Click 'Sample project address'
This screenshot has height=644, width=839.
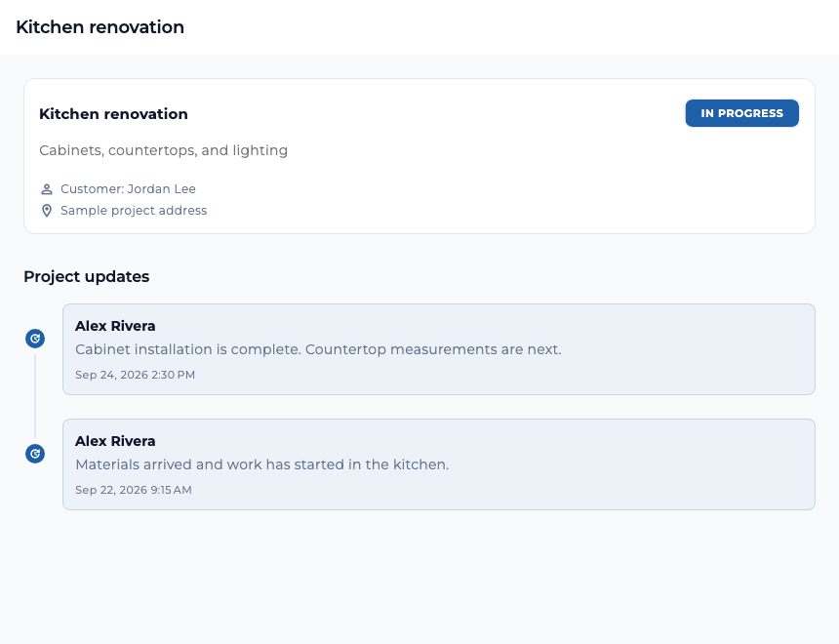(134, 211)
